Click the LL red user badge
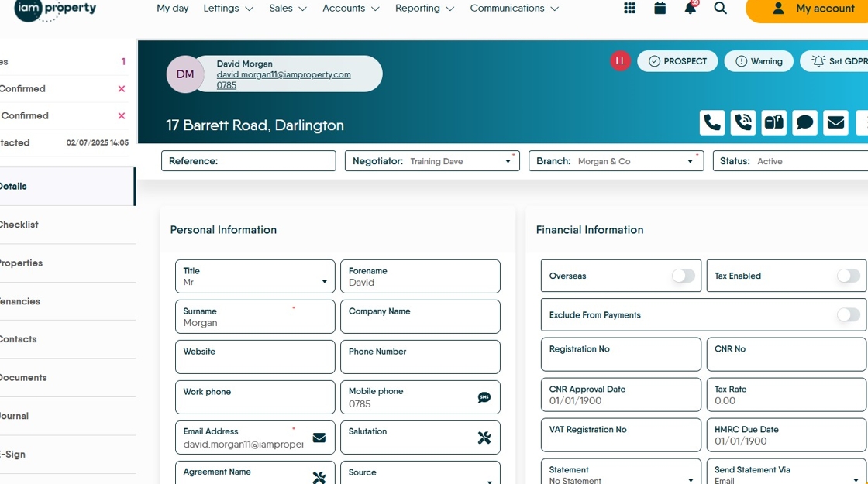 (x=621, y=61)
